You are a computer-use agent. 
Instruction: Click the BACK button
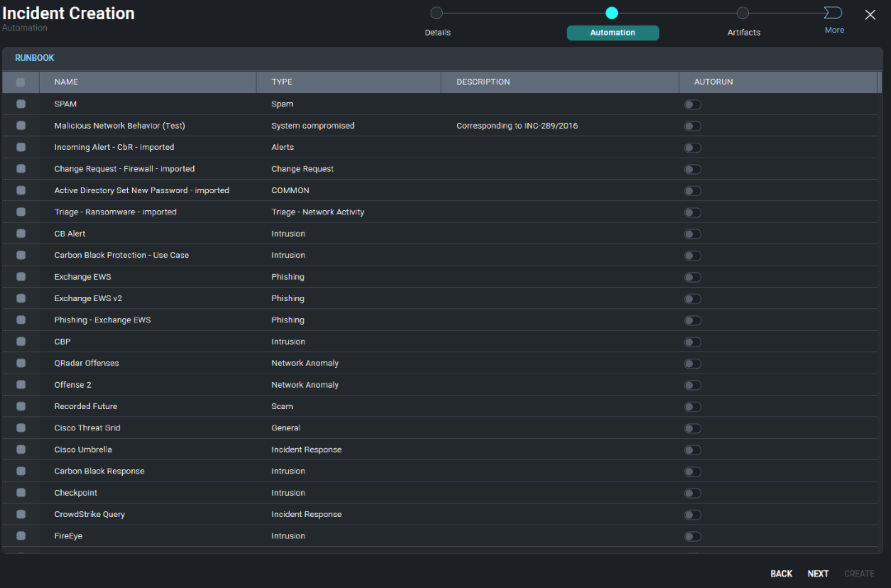pos(782,573)
